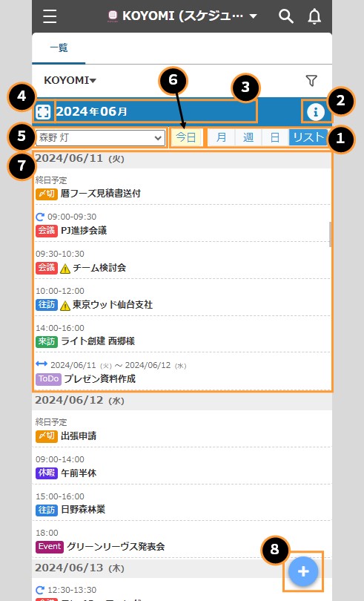This screenshot has height=601, width=364.
Task: Open the notifications bell icon
Action: tap(314, 16)
